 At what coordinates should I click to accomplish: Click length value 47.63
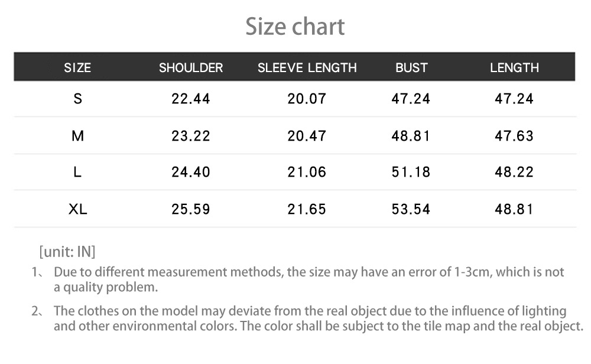click(514, 136)
